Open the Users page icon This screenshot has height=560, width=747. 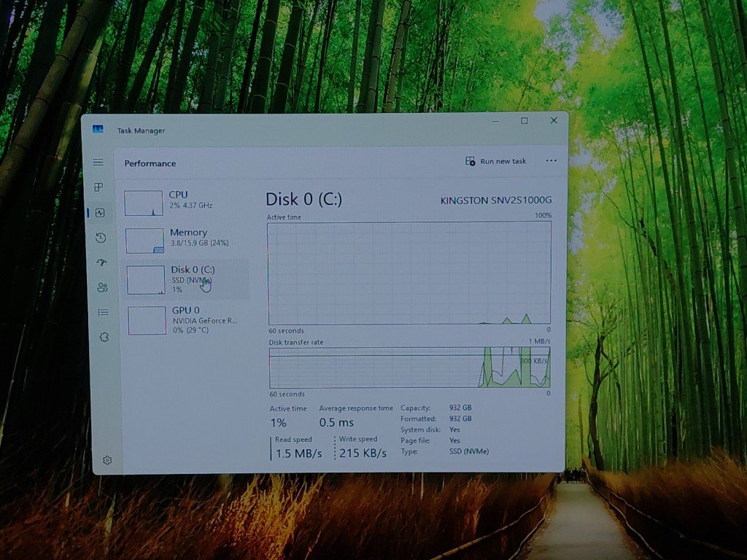(102, 287)
